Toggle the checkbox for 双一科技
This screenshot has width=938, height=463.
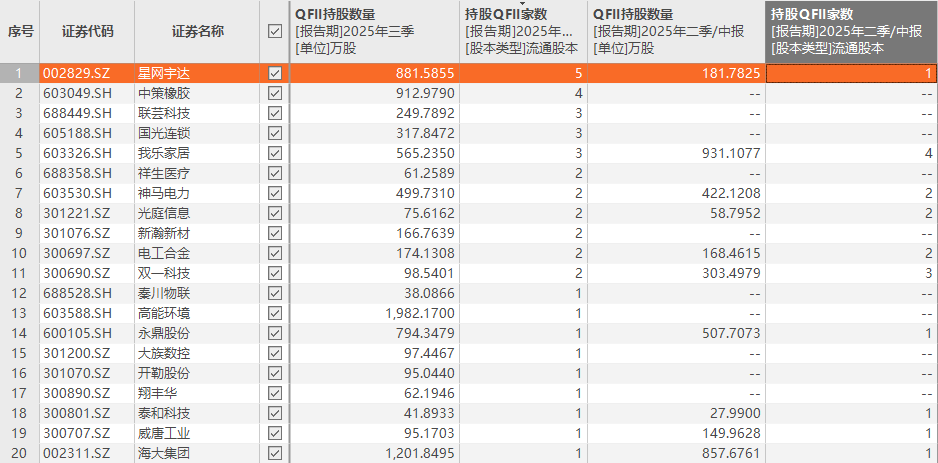pyautogui.click(x=275, y=273)
